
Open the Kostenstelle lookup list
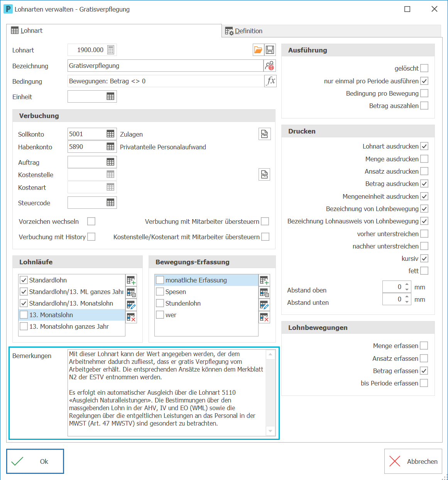(110, 174)
